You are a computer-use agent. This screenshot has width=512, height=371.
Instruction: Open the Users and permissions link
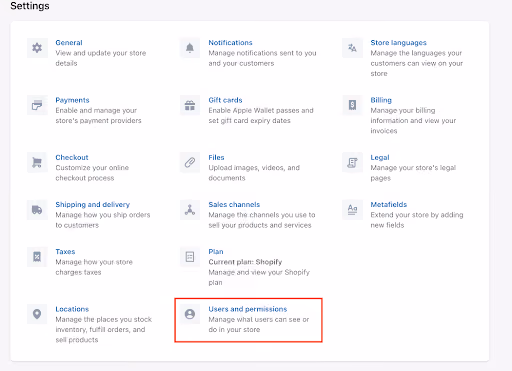point(248,309)
